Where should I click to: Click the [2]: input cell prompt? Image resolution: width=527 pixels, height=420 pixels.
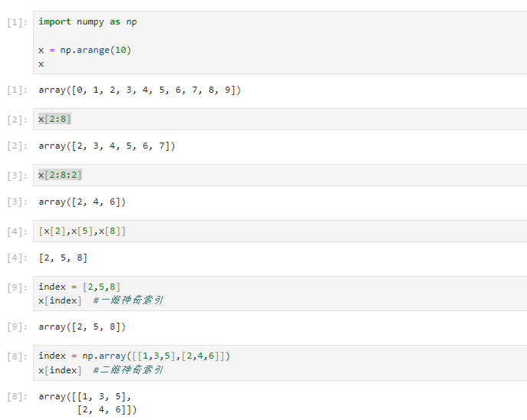pyautogui.click(x=17, y=120)
